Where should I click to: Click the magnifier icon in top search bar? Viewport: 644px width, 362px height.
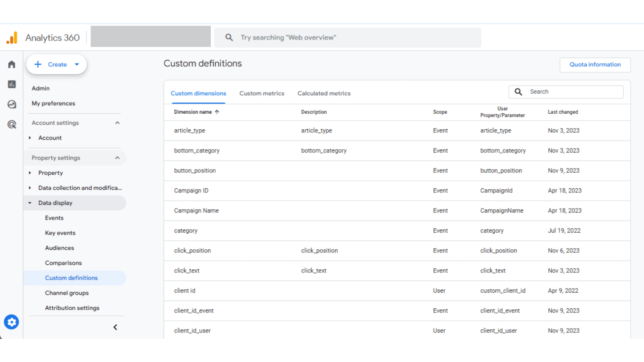point(229,38)
